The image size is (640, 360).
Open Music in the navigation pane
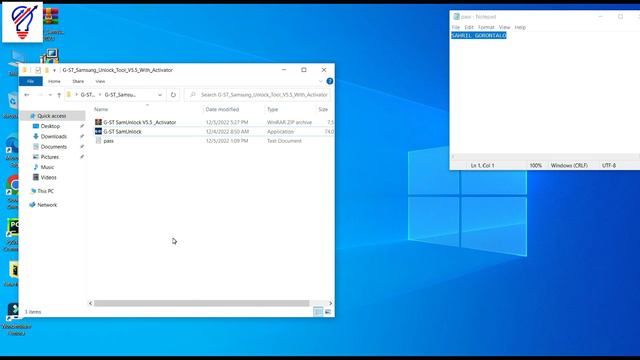point(47,167)
